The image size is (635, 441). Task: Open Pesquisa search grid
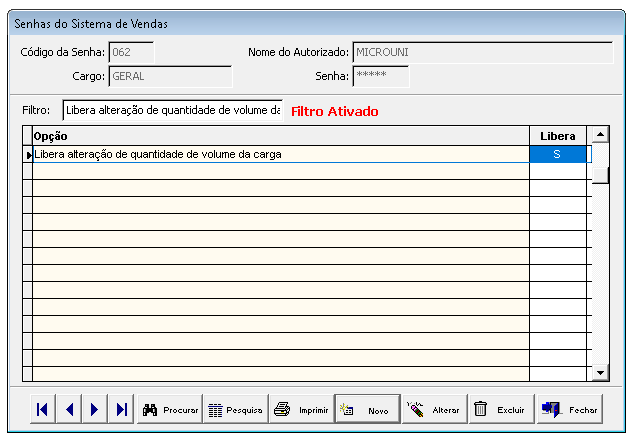(235, 409)
